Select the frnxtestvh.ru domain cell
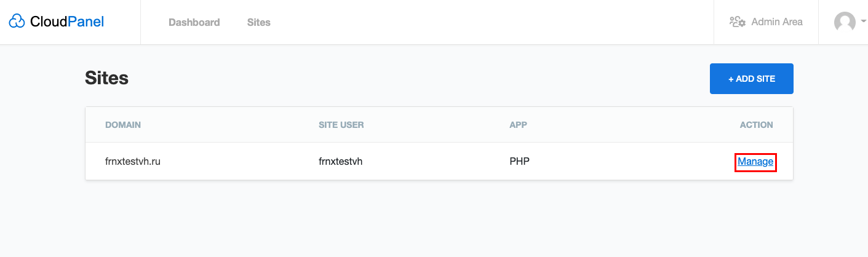The image size is (868, 257). coord(133,162)
